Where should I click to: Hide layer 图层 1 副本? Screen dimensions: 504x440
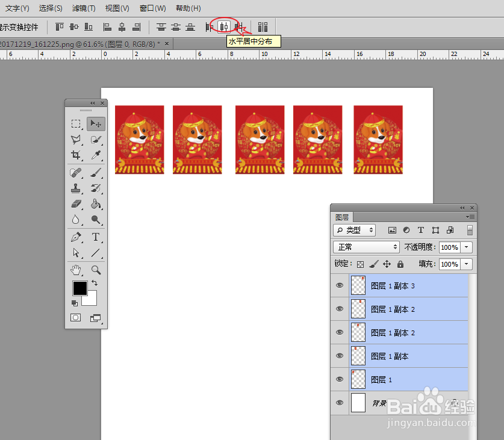tap(340, 356)
